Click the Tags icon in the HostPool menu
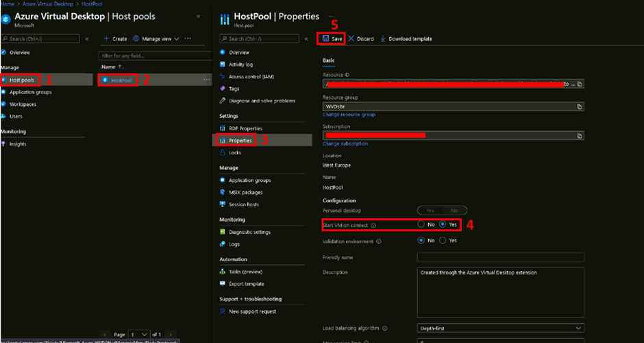 tap(223, 88)
